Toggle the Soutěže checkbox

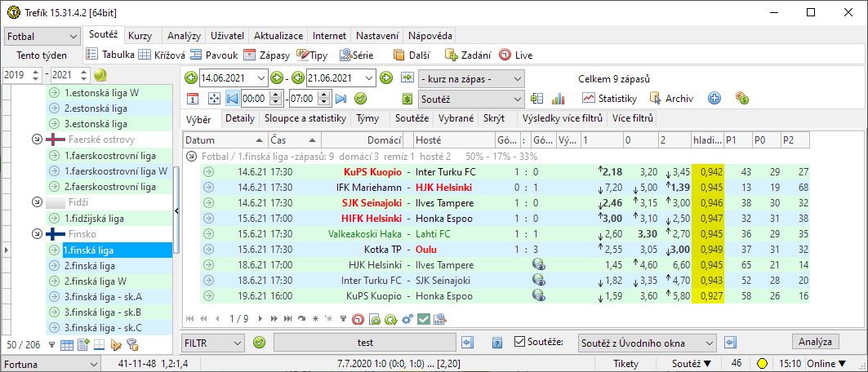click(x=520, y=343)
